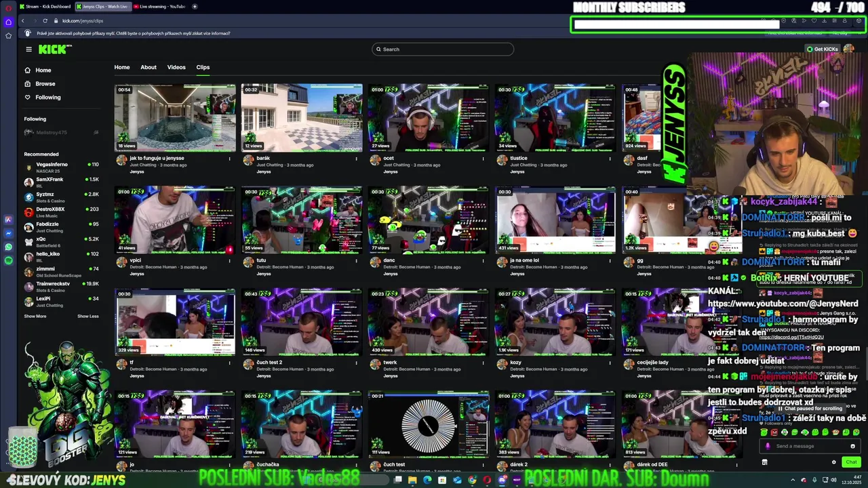Open the user avatar menu
This screenshot has width=868, height=488.
[x=849, y=49]
